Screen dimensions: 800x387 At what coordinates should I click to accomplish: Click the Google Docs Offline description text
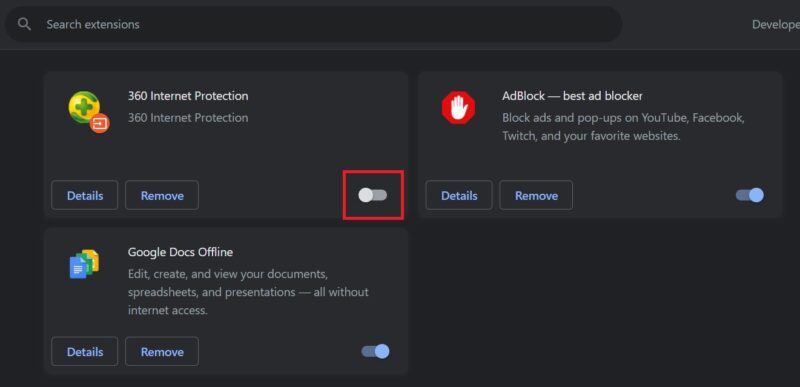point(248,292)
